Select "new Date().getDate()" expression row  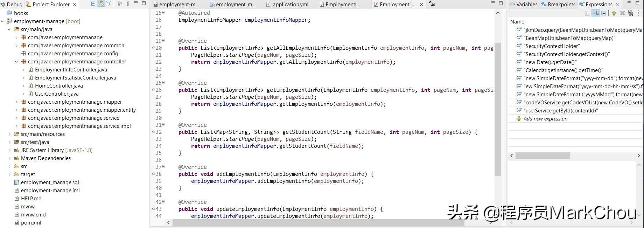pyautogui.click(x=576, y=62)
